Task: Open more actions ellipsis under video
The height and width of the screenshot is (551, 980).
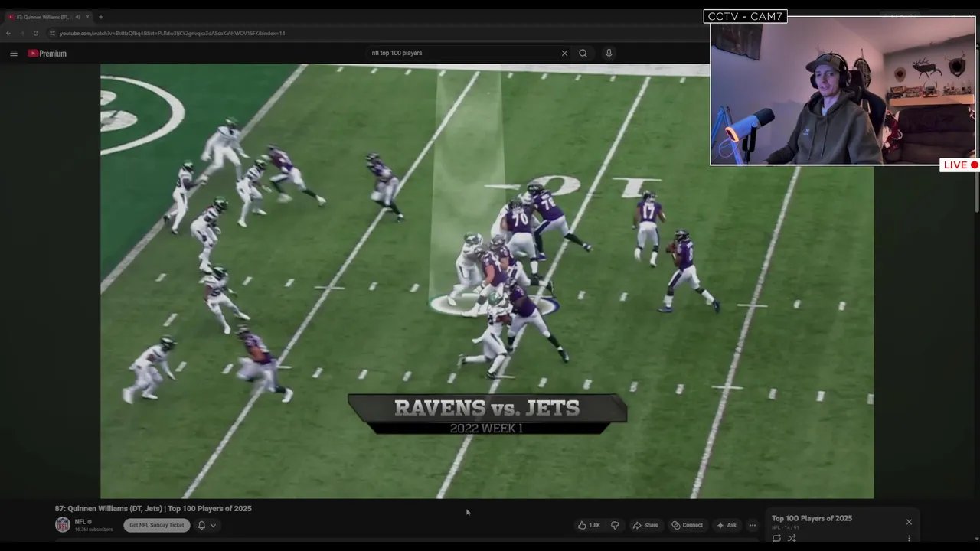Action: pyautogui.click(x=753, y=525)
